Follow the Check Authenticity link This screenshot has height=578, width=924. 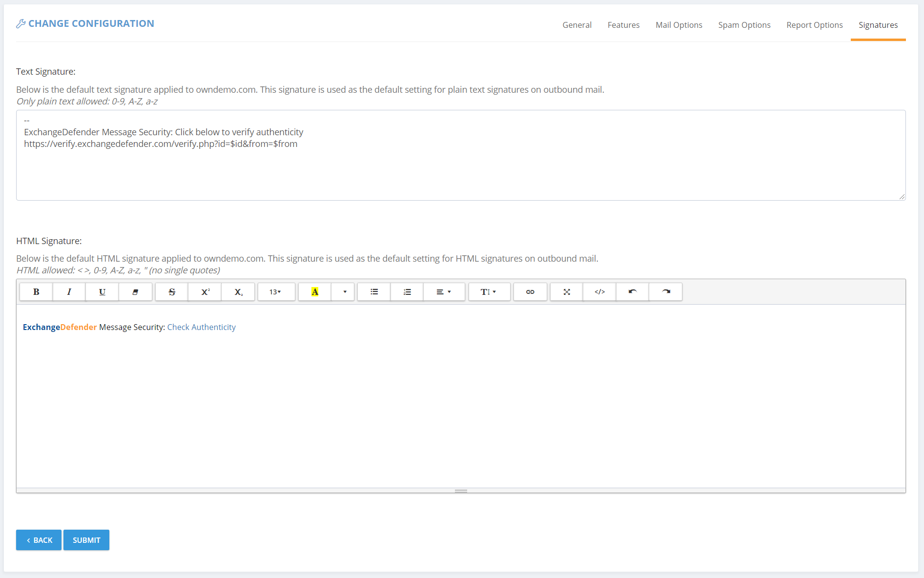202,327
